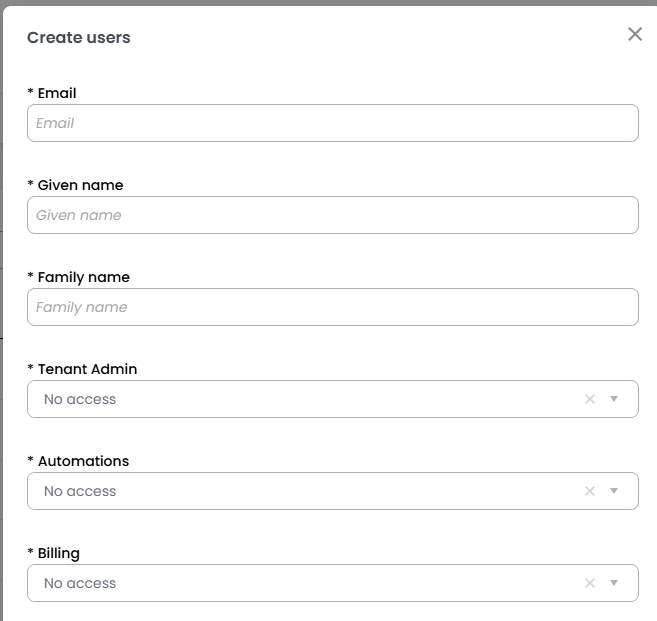Click the Given name label
Image resolution: width=657 pixels, height=621 pixels.
tap(80, 185)
